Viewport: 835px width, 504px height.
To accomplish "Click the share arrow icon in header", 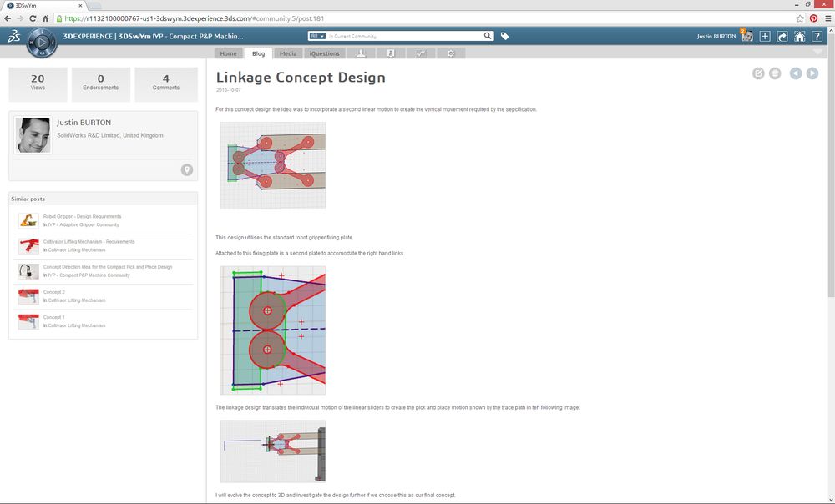I will 782,37.
